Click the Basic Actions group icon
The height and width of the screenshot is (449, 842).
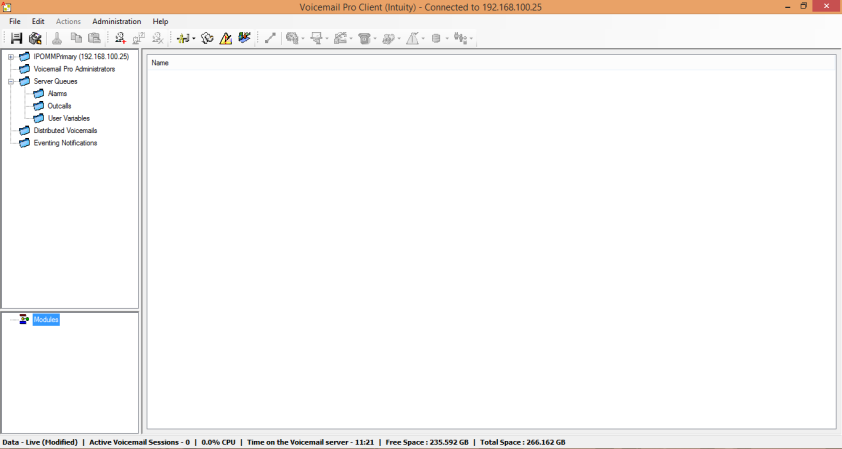click(292, 38)
